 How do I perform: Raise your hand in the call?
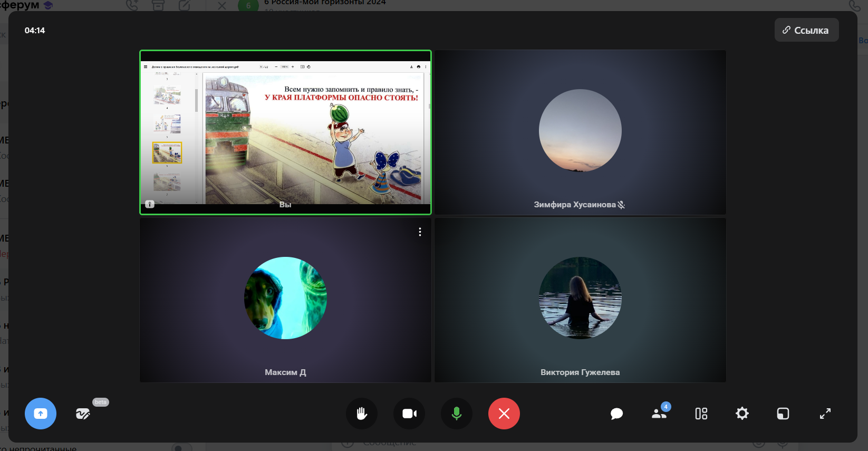362,414
